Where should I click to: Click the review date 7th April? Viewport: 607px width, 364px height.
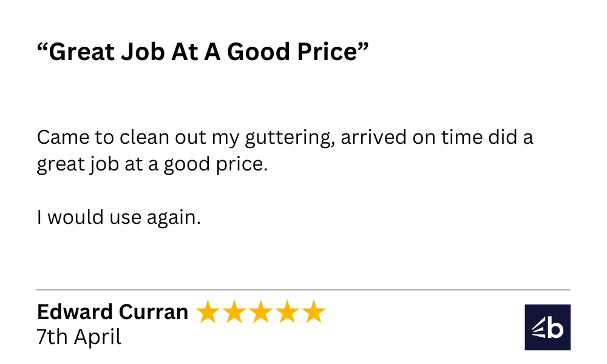[79, 337]
